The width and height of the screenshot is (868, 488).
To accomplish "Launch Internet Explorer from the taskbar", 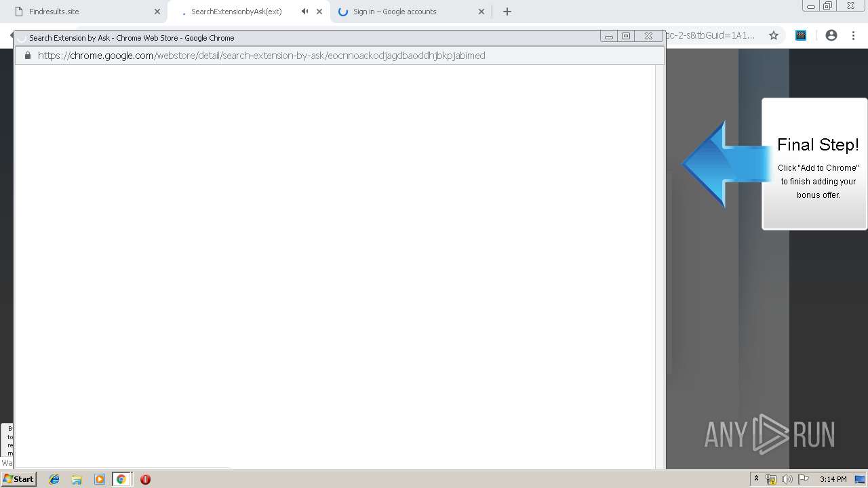I will coord(54,479).
